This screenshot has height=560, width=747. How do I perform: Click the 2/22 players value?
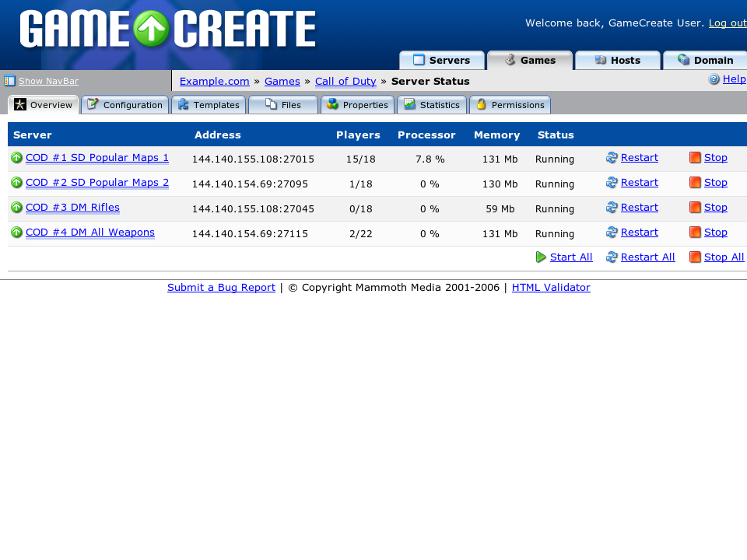(x=360, y=234)
